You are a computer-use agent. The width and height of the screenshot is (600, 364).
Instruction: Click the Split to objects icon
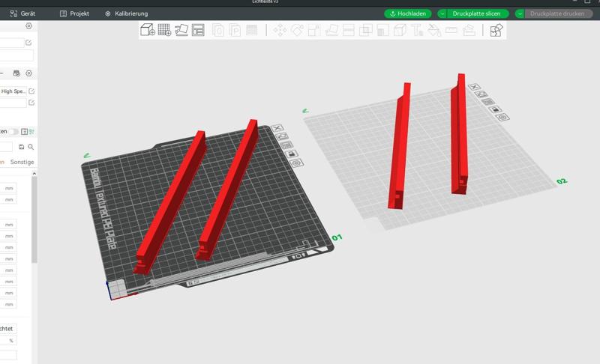[218, 30]
